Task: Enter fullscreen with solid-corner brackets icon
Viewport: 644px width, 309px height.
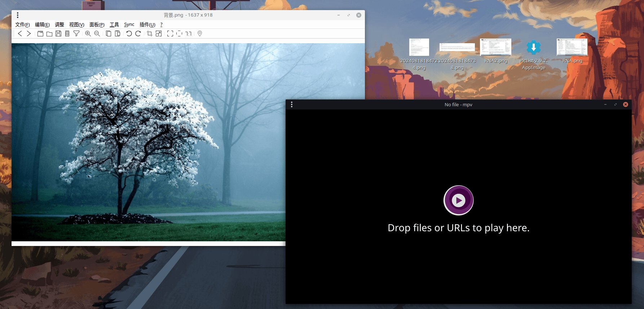Action: tap(170, 33)
